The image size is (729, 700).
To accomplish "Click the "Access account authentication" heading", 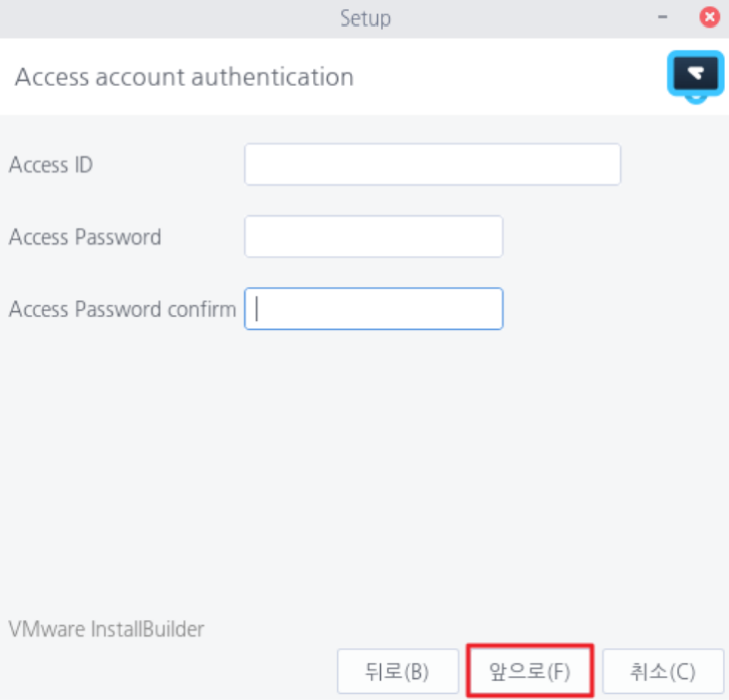I will (x=184, y=77).
